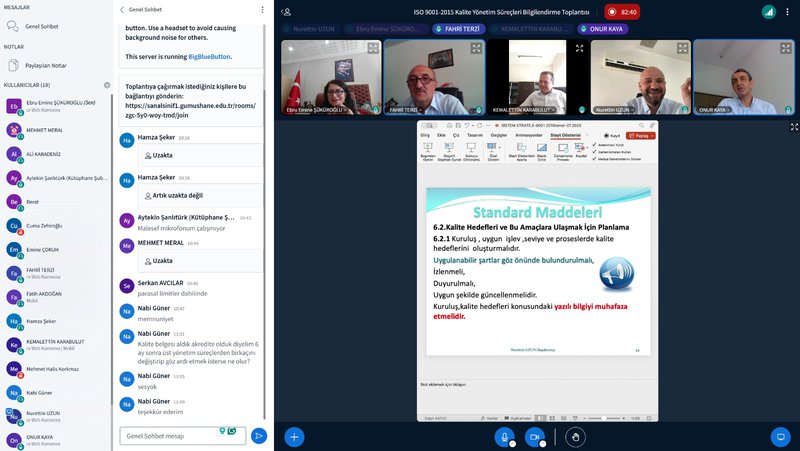The width and height of the screenshot is (800, 451).
Task: Open chat options three-dot menu
Action: pyautogui.click(x=262, y=10)
